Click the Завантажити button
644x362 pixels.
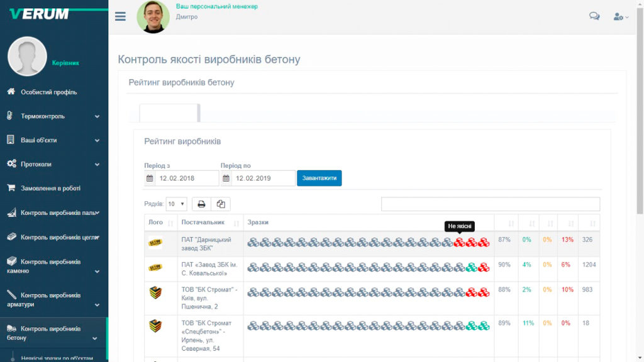[319, 178]
